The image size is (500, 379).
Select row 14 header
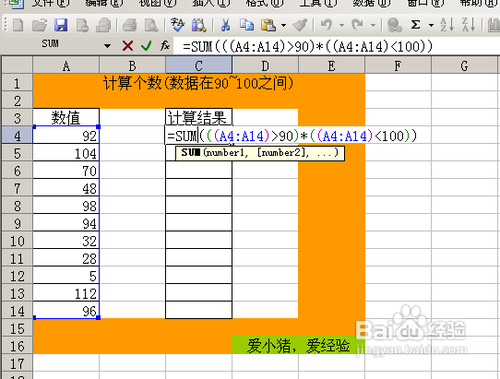coord(17,311)
